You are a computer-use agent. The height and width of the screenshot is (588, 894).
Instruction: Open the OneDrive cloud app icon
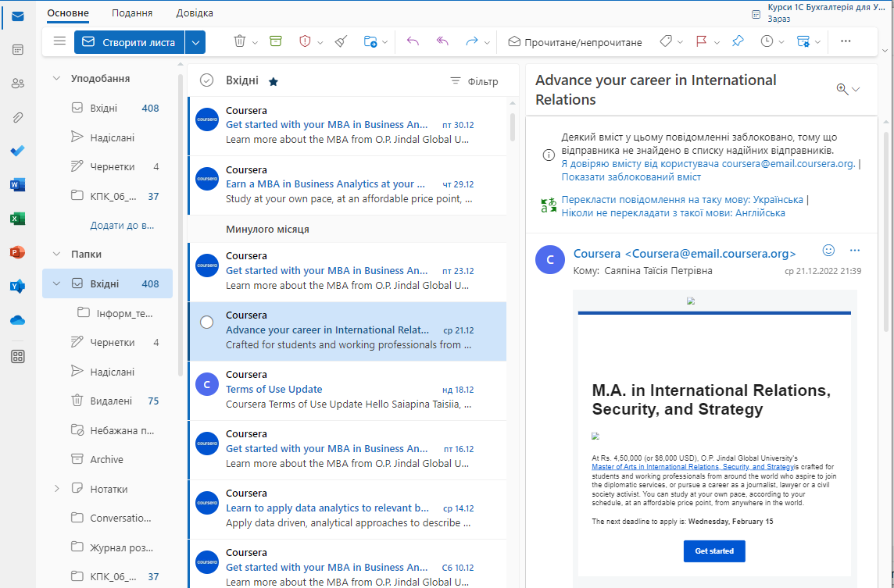click(x=17, y=320)
